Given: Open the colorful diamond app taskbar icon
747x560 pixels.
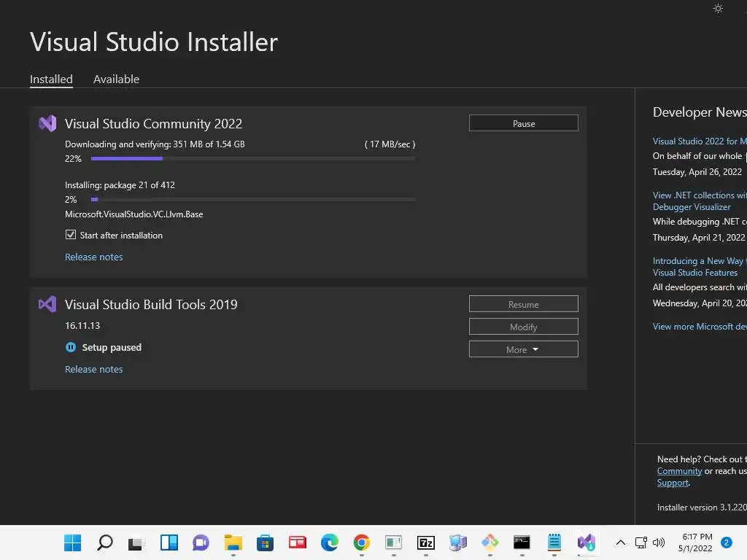Looking at the screenshot, I should click(489, 542).
